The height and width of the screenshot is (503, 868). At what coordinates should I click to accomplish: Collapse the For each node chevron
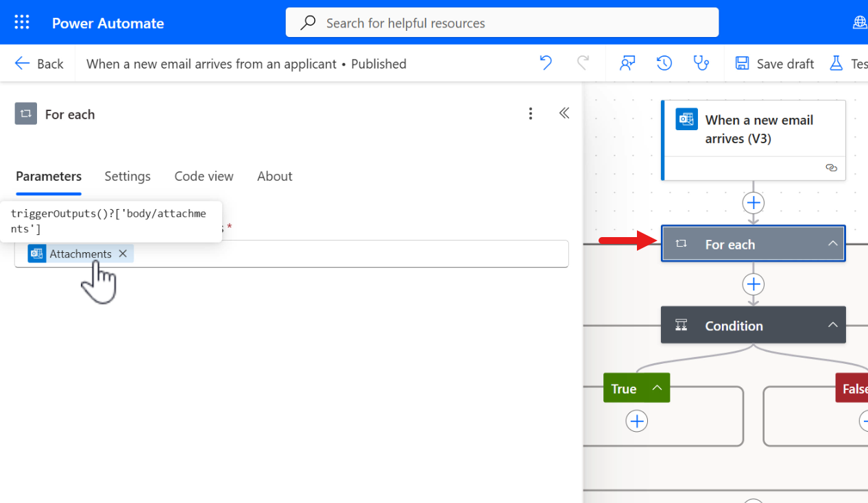tap(832, 244)
